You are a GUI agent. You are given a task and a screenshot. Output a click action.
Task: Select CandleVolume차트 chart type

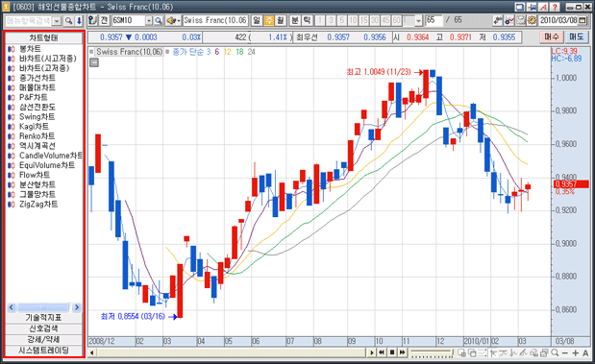(x=51, y=156)
